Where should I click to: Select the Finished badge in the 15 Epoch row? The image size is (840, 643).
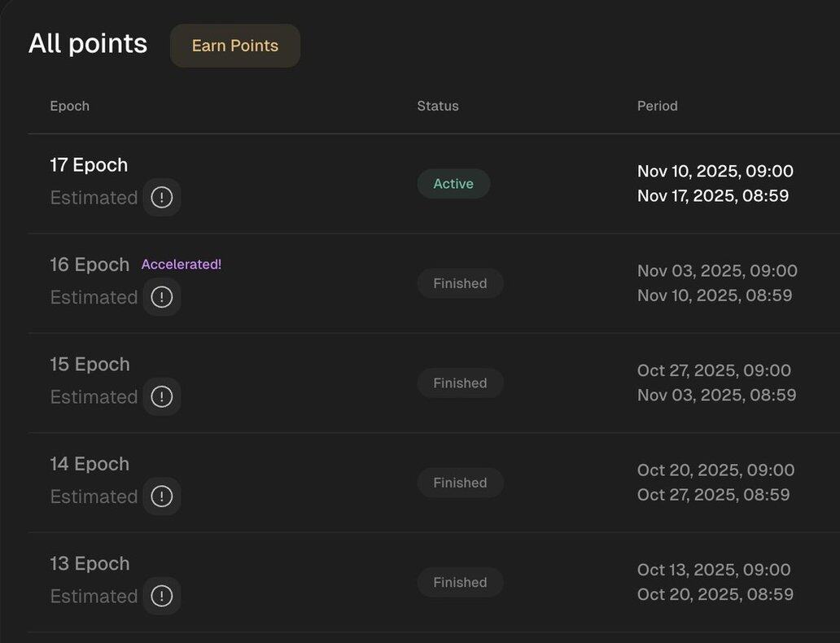coord(460,383)
